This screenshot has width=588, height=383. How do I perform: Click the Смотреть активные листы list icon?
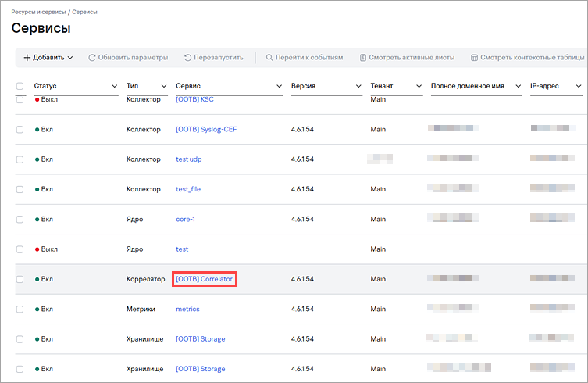[363, 58]
